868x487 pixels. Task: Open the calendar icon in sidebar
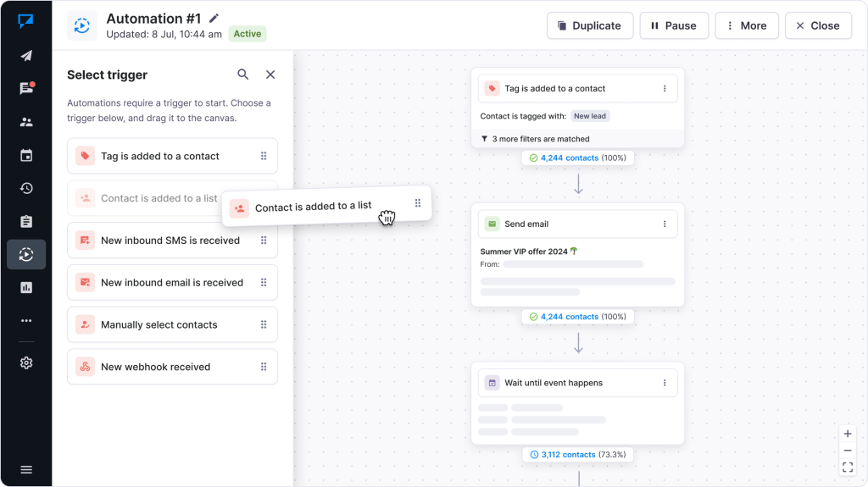click(x=26, y=155)
